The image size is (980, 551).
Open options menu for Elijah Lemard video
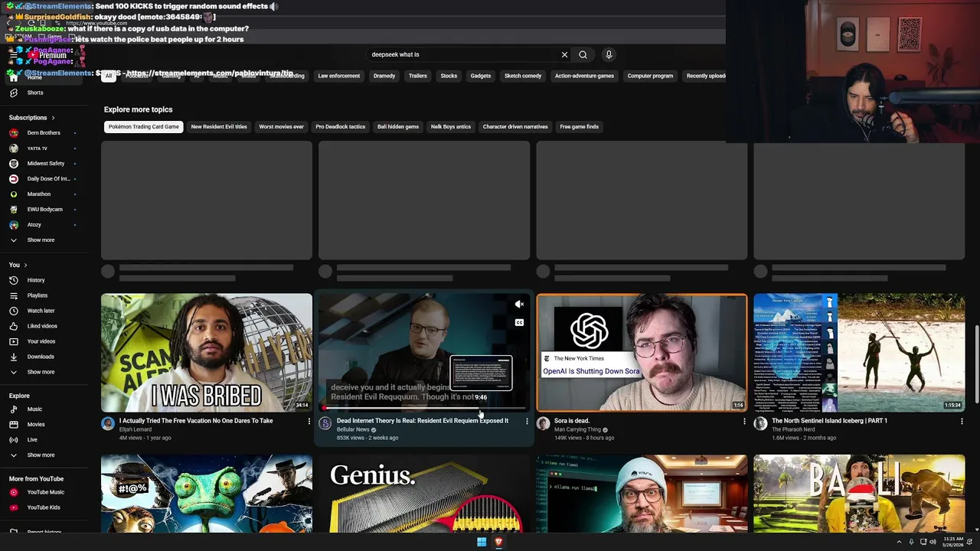pos(309,421)
